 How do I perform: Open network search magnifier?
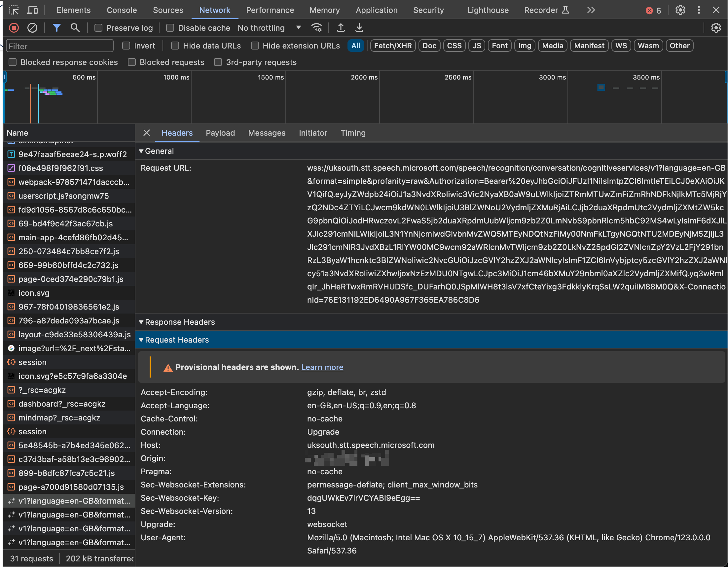(x=75, y=28)
